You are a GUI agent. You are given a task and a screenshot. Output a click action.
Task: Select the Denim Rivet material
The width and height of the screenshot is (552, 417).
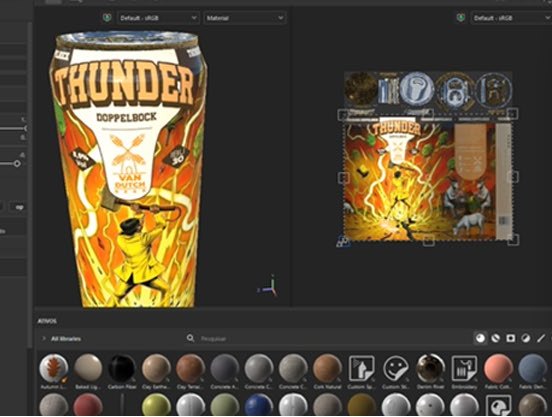coord(430,368)
